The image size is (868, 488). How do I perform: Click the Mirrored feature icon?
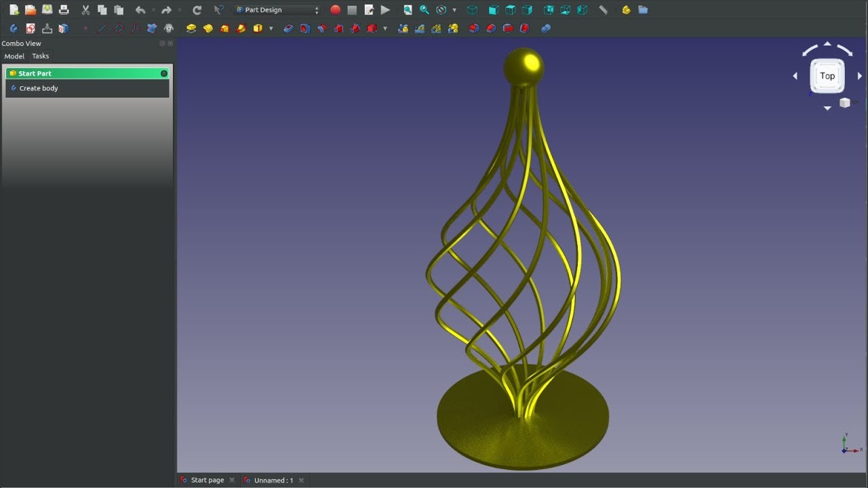coord(403,28)
